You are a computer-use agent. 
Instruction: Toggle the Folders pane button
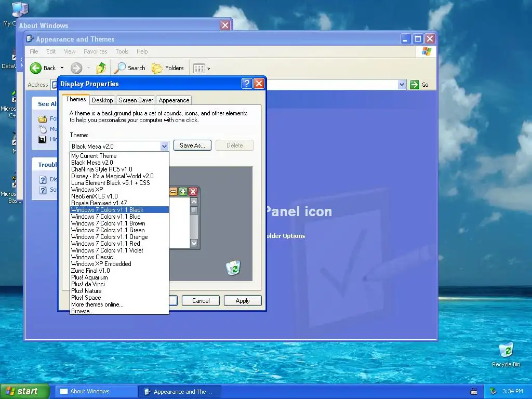[x=168, y=68]
